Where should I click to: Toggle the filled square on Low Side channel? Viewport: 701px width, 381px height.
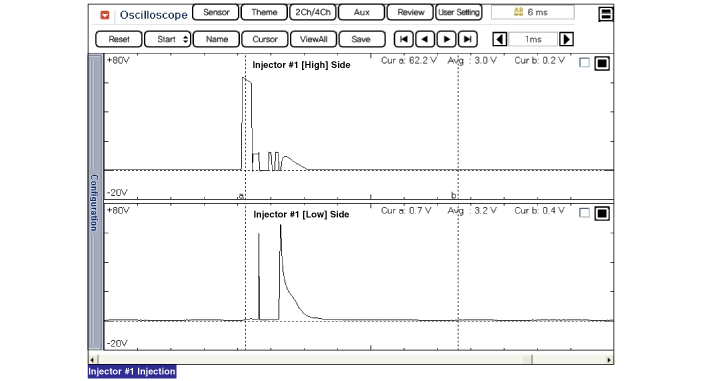[602, 213]
